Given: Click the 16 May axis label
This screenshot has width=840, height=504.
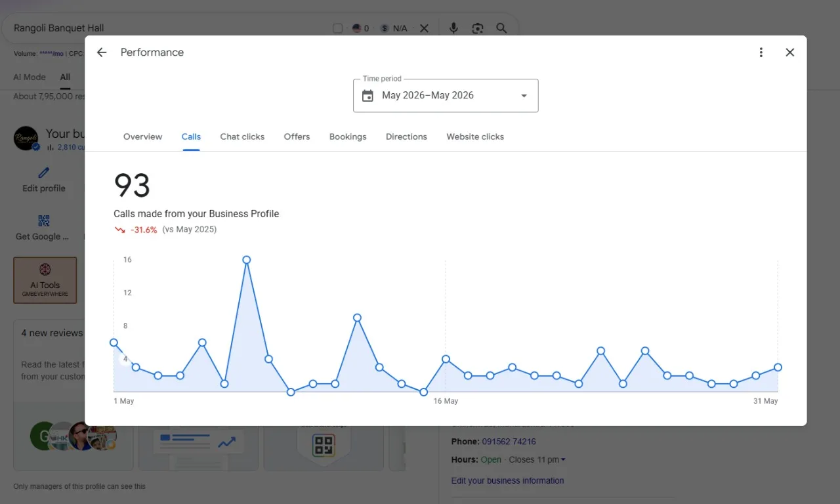Looking at the screenshot, I should 446,401.
